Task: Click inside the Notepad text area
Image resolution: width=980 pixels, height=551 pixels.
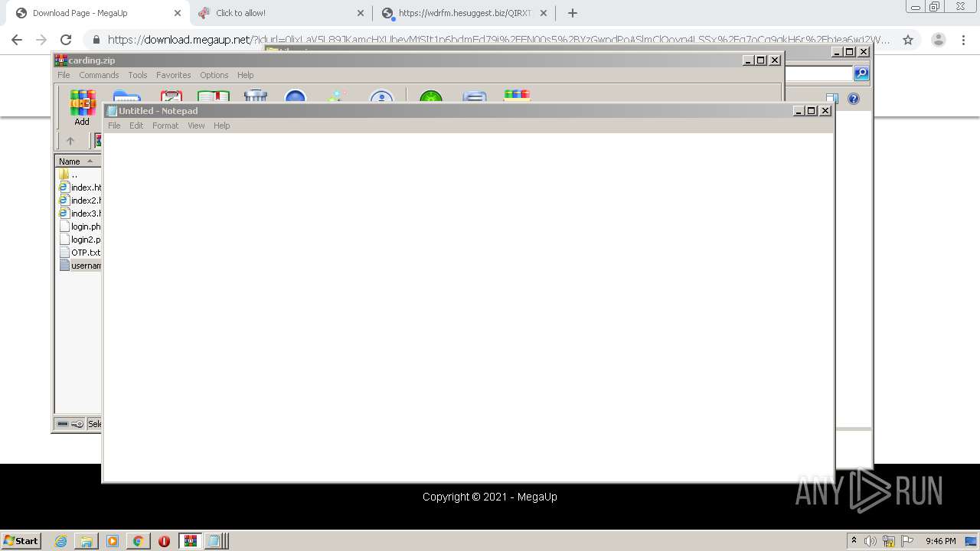Action: (468, 307)
